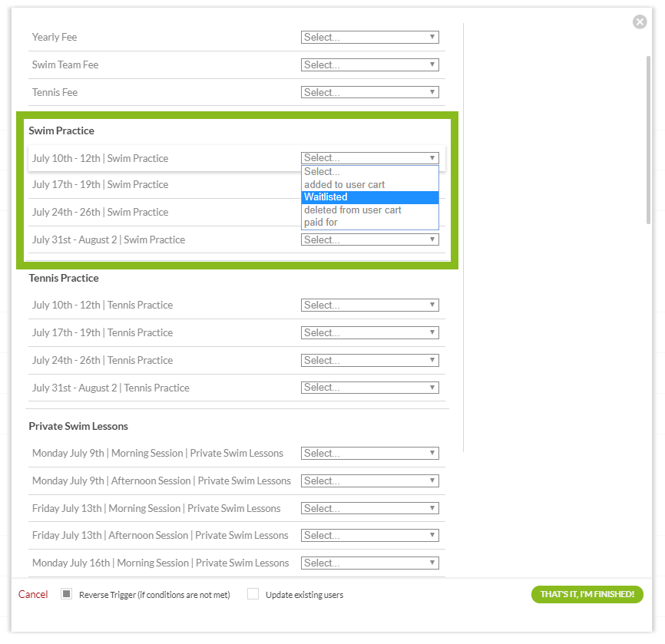Open Monday July 9th Morning Session dropdown
Viewport: 665px width, 644px height.
pyautogui.click(x=369, y=453)
